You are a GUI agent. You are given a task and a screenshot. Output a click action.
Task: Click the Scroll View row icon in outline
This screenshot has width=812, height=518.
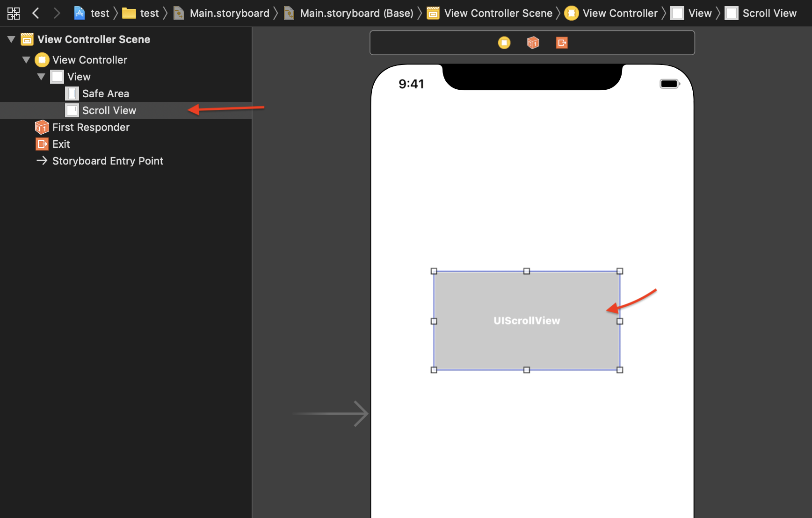tap(72, 110)
